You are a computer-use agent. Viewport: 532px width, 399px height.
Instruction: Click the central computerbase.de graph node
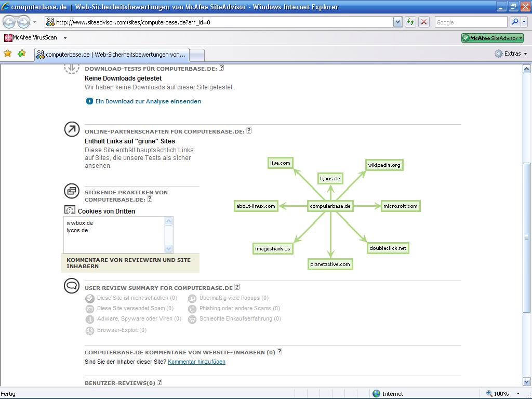[x=330, y=206]
